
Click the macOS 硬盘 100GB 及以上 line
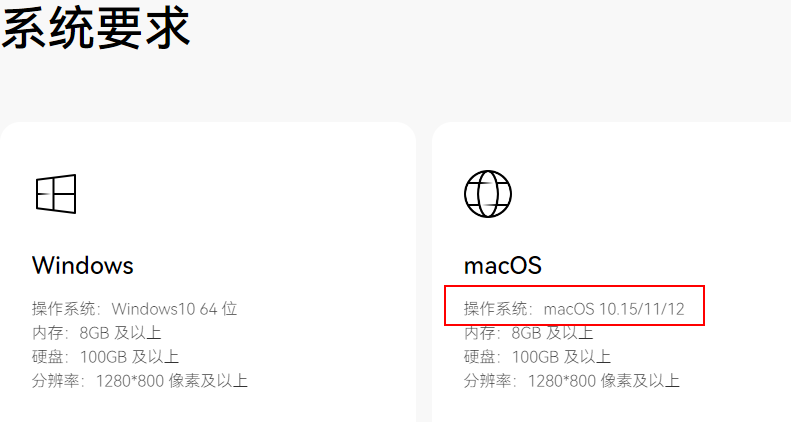(537, 357)
